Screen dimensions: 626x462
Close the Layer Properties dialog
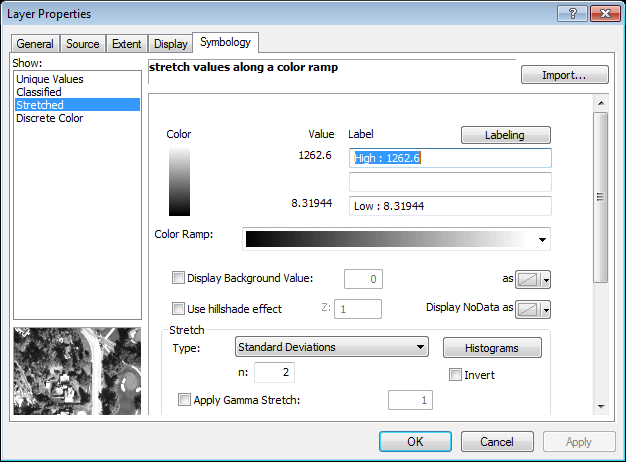[605, 14]
